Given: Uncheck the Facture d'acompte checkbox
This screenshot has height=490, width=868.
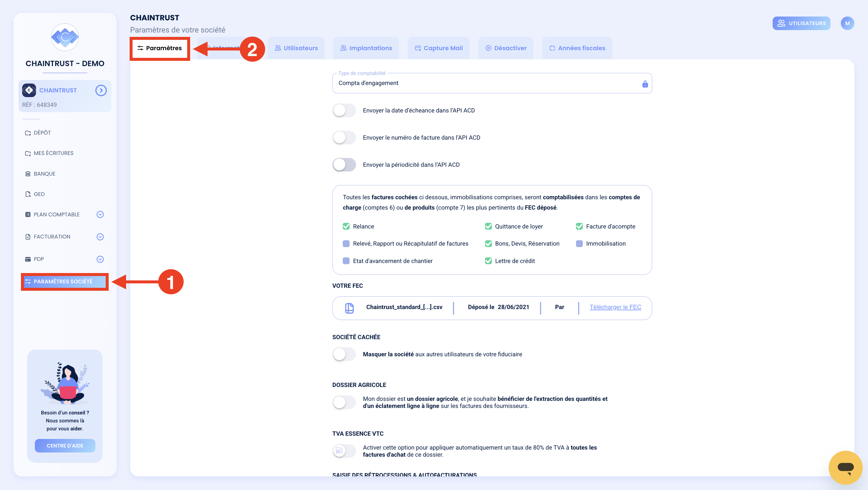Looking at the screenshot, I should point(579,226).
